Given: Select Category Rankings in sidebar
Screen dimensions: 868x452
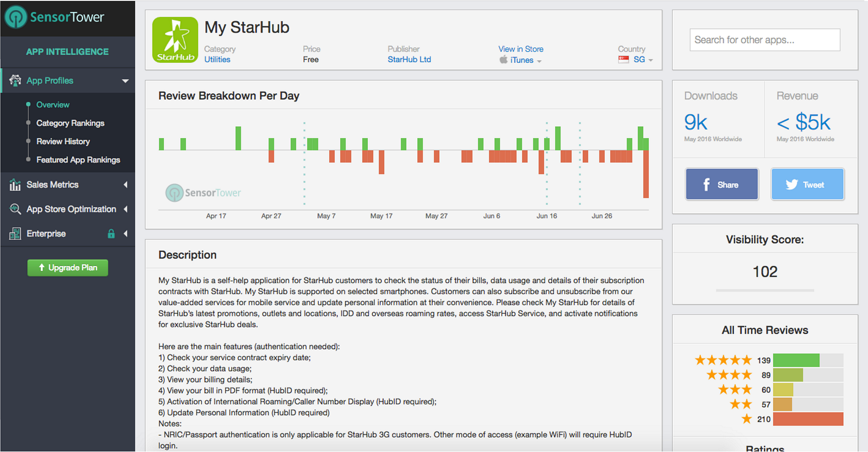Looking at the screenshot, I should (x=70, y=123).
